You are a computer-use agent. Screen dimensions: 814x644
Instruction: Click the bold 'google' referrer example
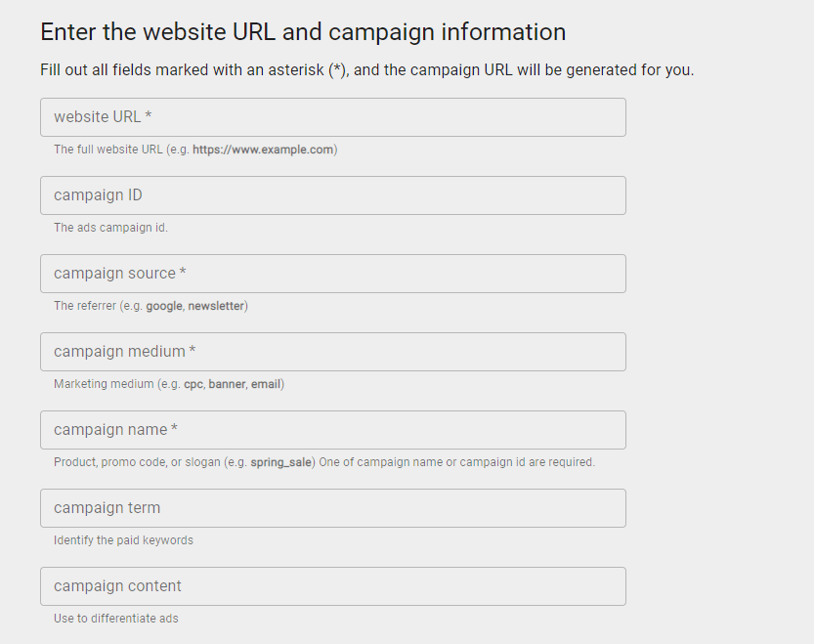pos(164,306)
